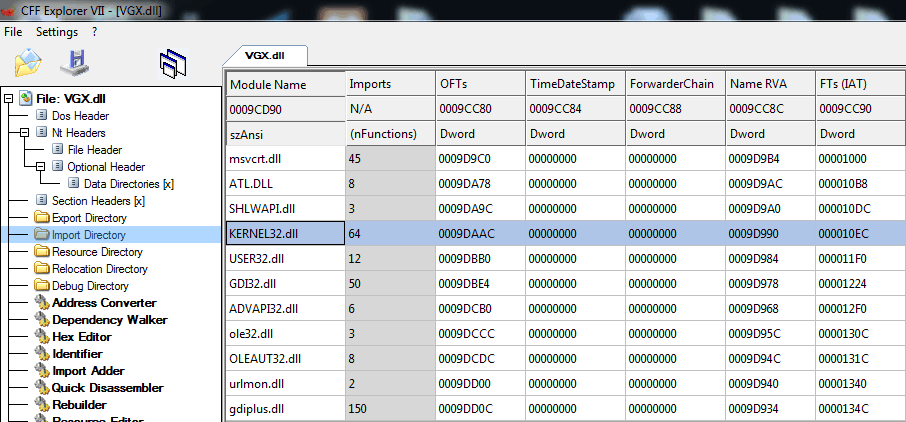This screenshot has height=422, width=906.
Task: Click the TimeDateStamp column header
Action: coord(575,84)
